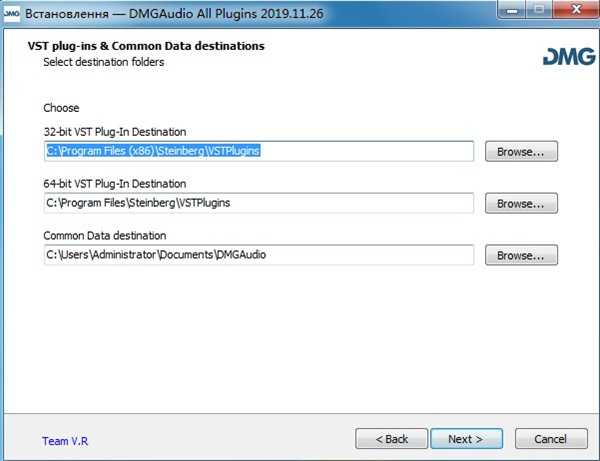Image resolution: width=600 pixels, height=461 pixels.
Task: Minimize the installer window
Action: [512, 10]
